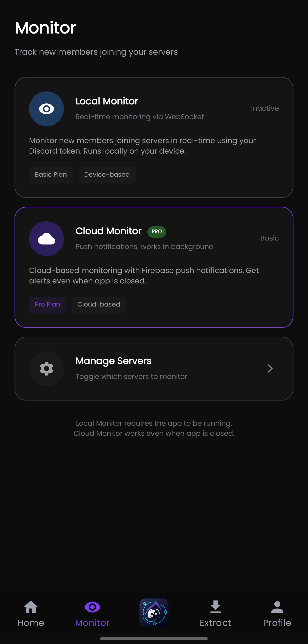Tap the Cloud-based tag
Viewport: 308px width, 644px height.
point(99,305)
